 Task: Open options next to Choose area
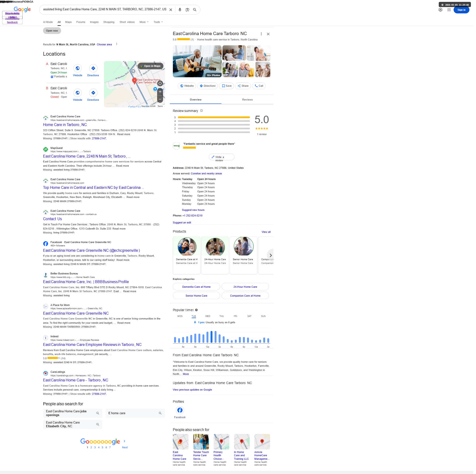click(117, 44)
